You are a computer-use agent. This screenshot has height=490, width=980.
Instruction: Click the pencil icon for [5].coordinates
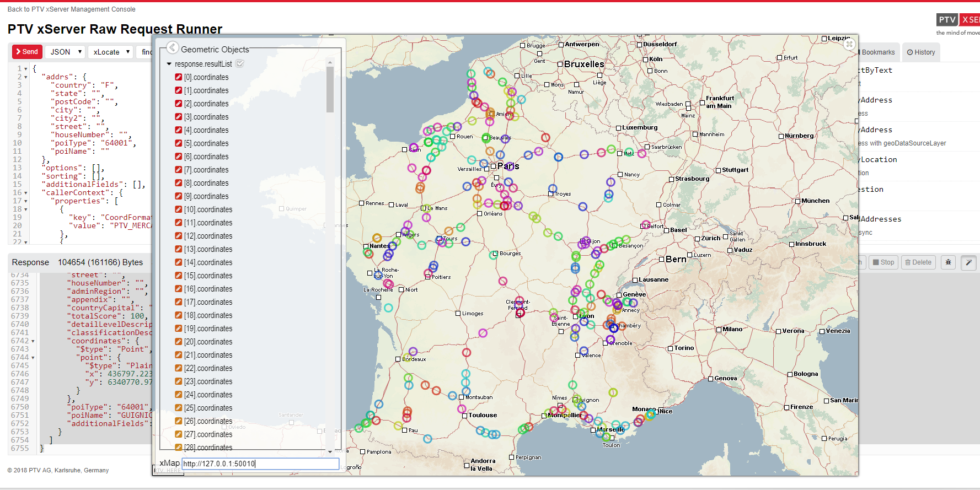tap(179, 143)
